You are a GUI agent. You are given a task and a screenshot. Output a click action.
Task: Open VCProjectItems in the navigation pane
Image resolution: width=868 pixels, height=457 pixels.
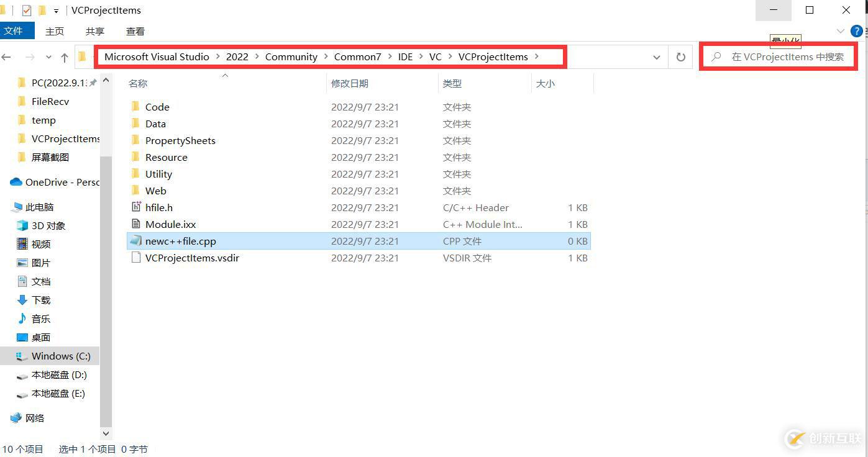tap(65, 138)
